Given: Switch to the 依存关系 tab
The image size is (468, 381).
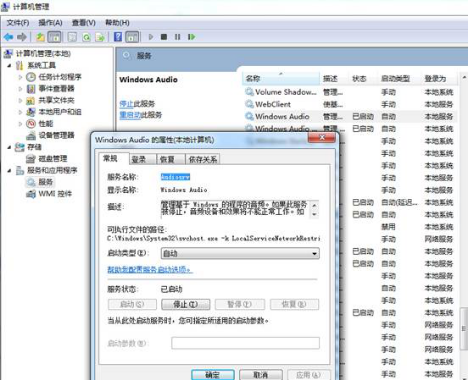Looking at the screenshot, I should (203, 159).
